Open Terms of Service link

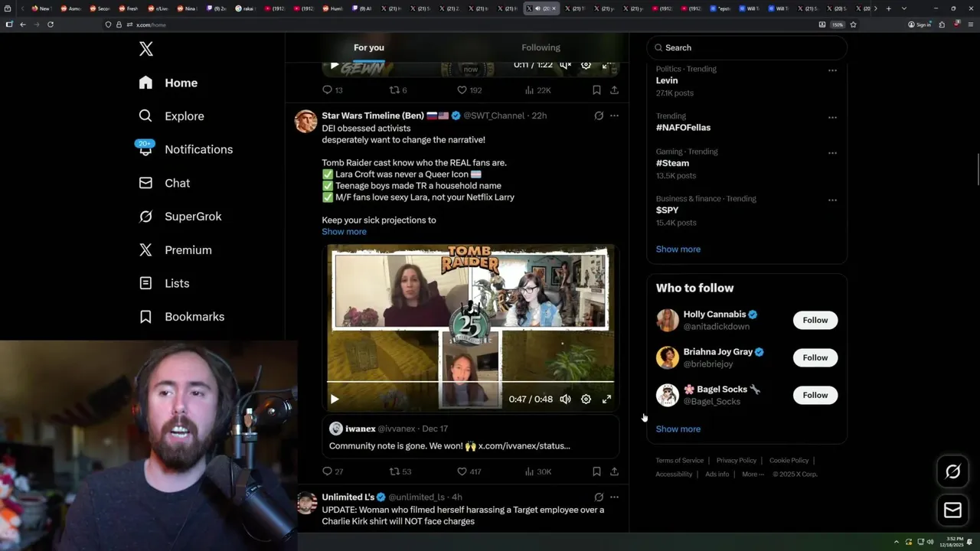pyautogui.click(x=679, y=461)
